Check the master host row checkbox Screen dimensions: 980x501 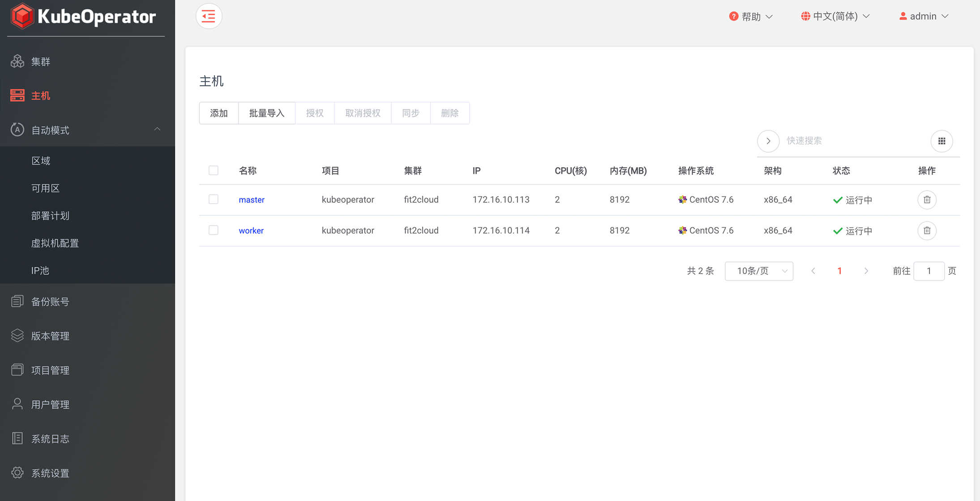213,199
